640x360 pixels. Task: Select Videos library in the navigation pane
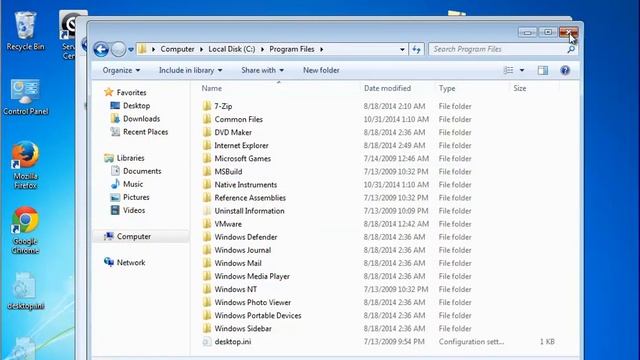pyautogui.click(x=128, y=210)
